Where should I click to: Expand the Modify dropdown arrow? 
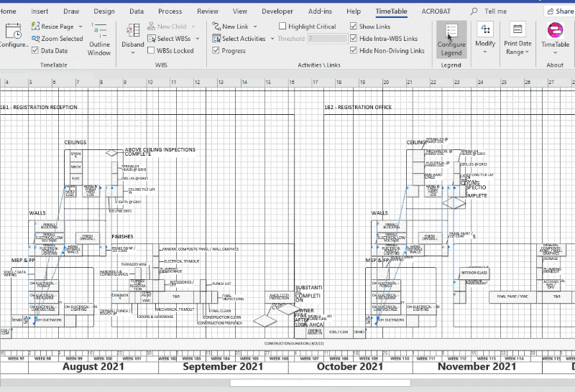484,52
